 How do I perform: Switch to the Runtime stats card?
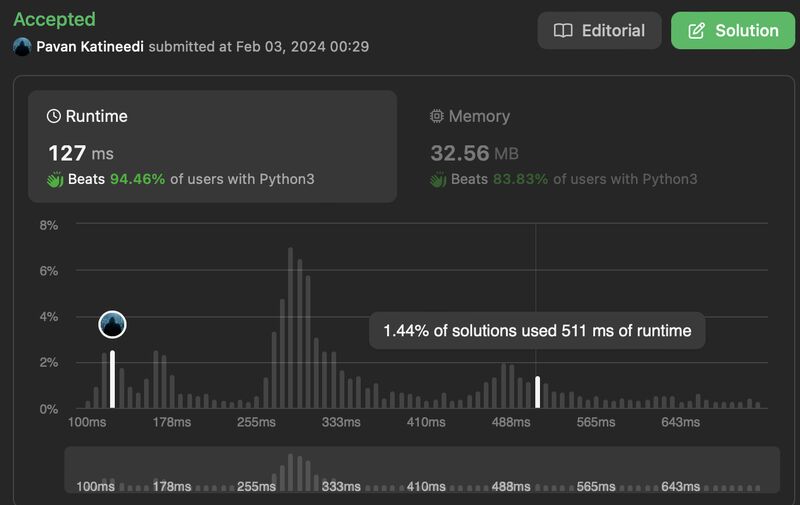click(x=212, y=147)
